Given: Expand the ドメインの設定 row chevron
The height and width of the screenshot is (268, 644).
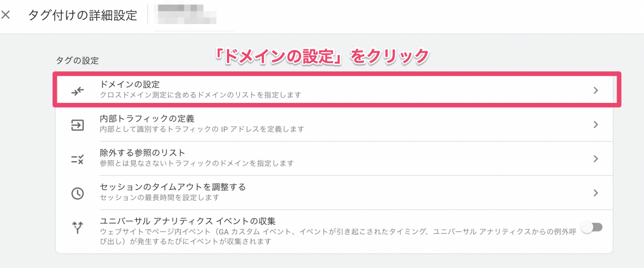Looking at the screenshot, I should point(595,91).
